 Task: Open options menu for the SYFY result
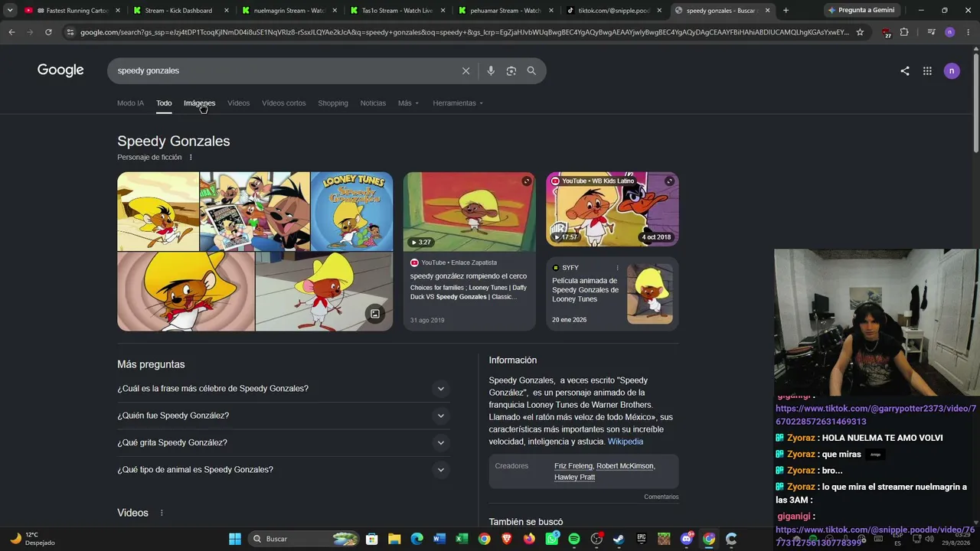click(x=617, y=268)
